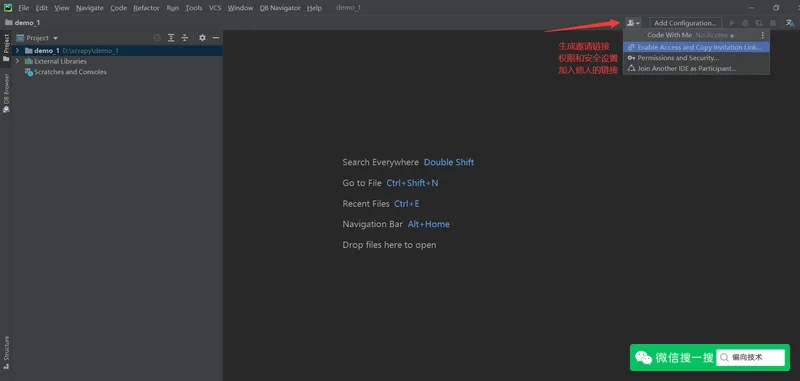The height and width of the screenshot is (381, 800).
Task: Click the Scratches and Consoles icon
Action: tap(29, 72)
